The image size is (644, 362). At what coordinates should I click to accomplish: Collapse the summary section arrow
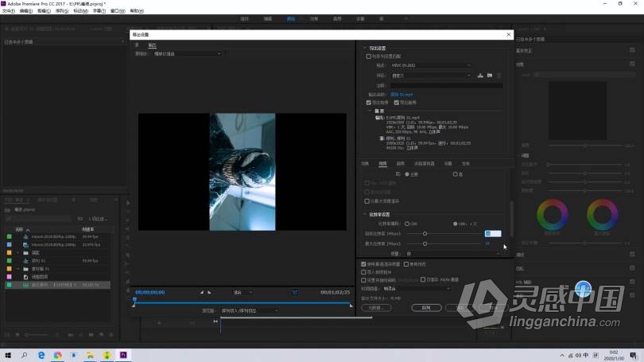coord(370,111)
